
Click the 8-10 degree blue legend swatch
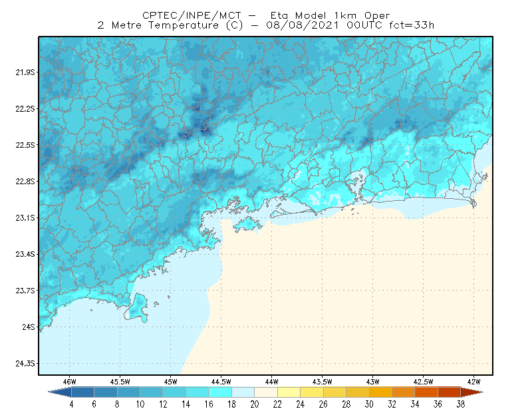pyautogui.click(x=128, y=392)
